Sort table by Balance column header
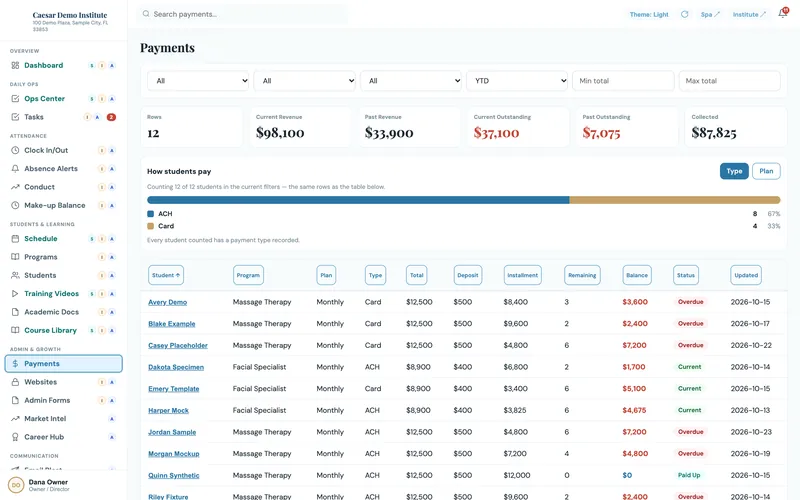Viewport: 800px width, 500px height. coord(637,276)
